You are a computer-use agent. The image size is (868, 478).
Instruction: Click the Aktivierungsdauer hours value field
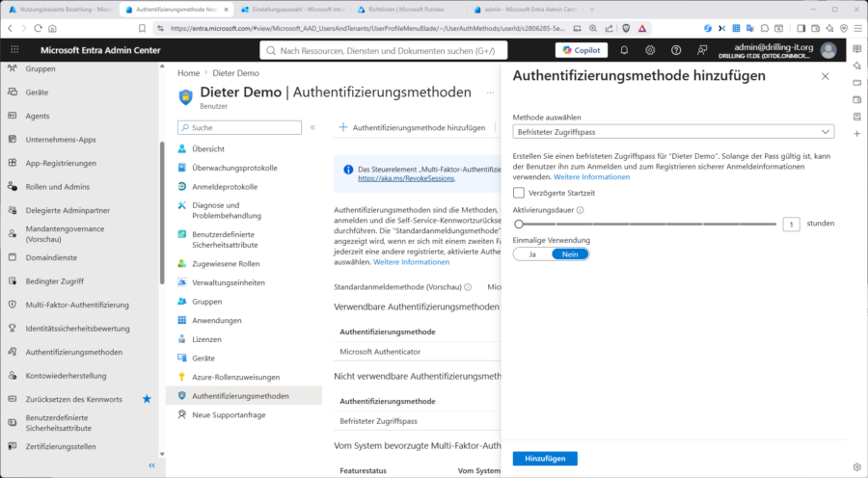click(791, 224)
